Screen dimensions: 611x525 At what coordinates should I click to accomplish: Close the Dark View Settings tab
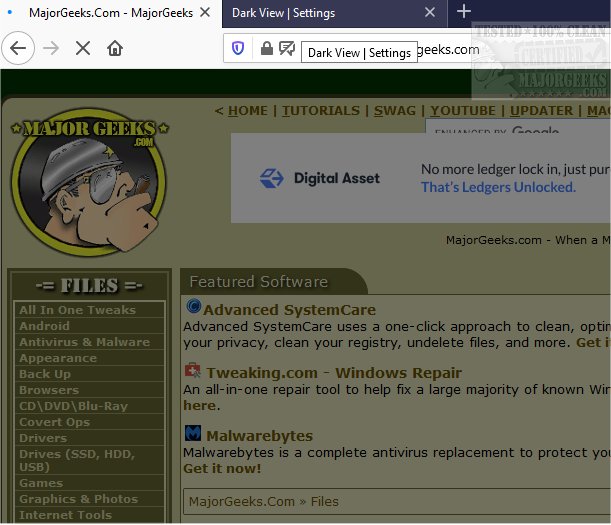(430, 12)
